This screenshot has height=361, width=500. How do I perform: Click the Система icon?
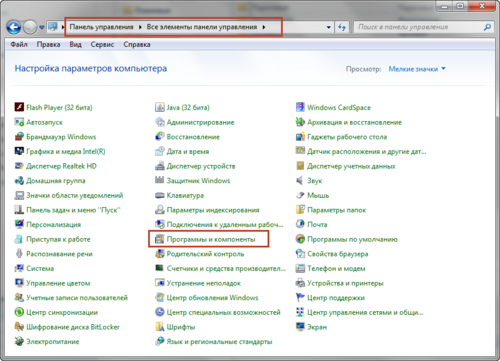point(19,268)
